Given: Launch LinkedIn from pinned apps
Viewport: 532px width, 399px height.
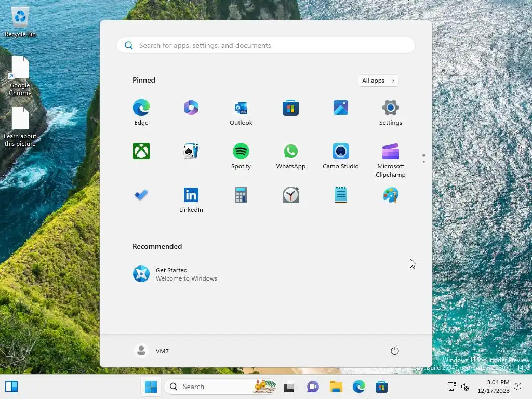Looking at the screenshot, I should tap(191, 199).
